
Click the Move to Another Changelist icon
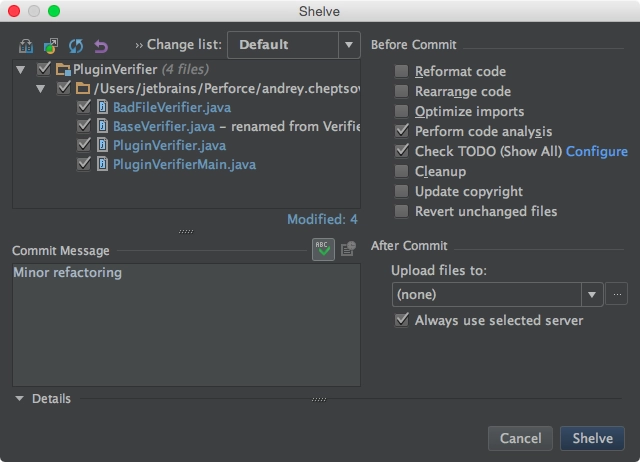pyautogui.click(x=51, y=46)
